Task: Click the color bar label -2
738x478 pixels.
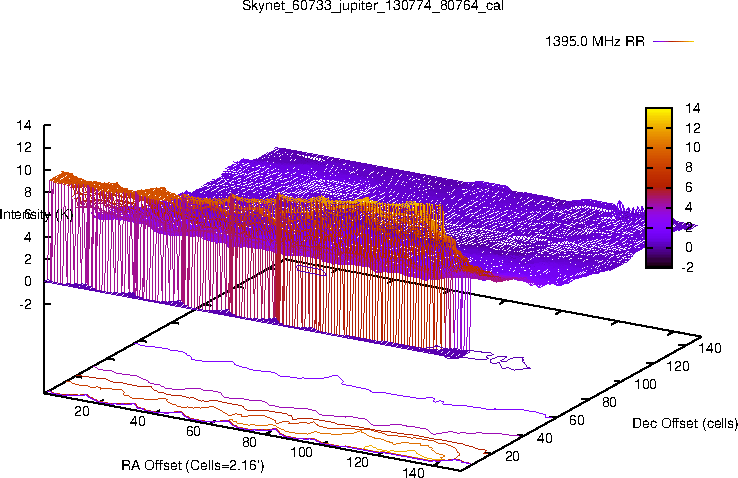Action: pos(688,267)
